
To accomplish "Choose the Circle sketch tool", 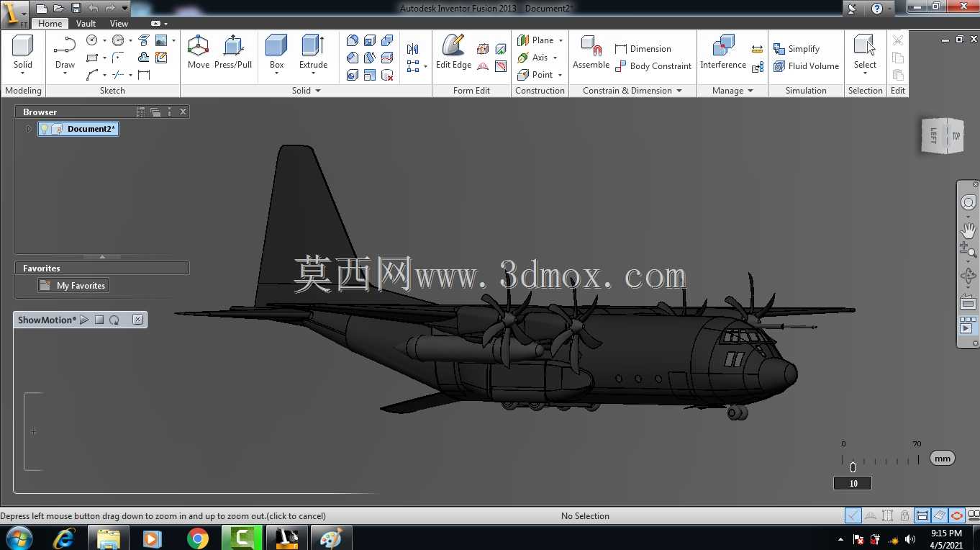I will point(92,40).
